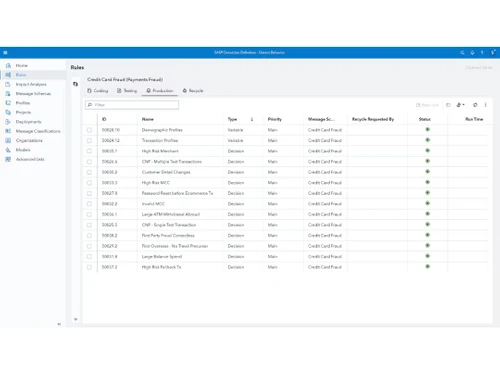Sort by the ID column header
Screen dimensions: 500x375
(104, 119)
